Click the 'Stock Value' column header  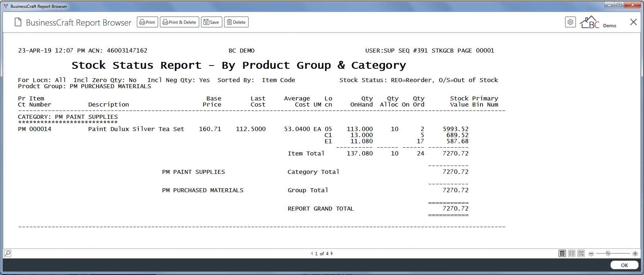(459, 102)
